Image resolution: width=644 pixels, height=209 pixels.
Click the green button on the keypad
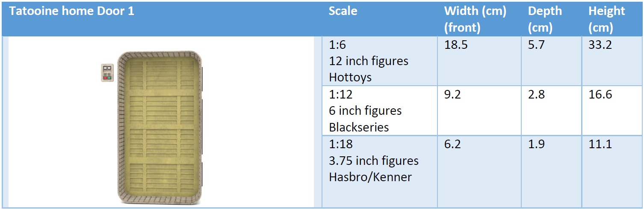(109, 78)
